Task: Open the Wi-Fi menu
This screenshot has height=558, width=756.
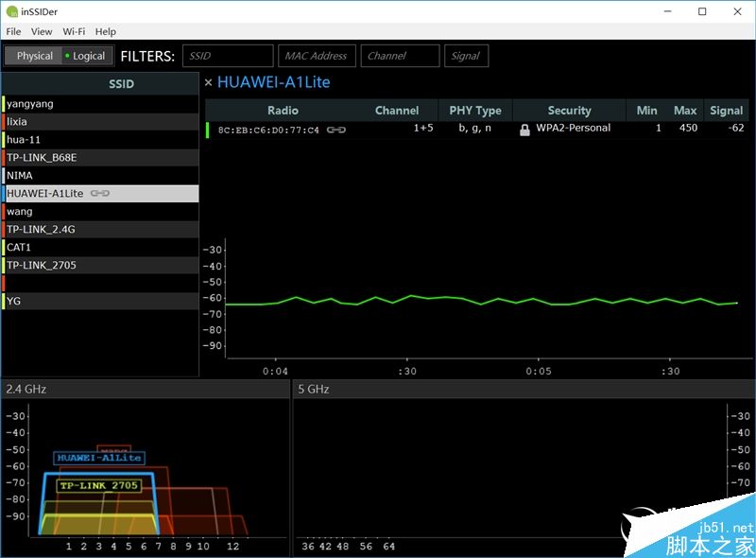Action: [x=74, y=32]
